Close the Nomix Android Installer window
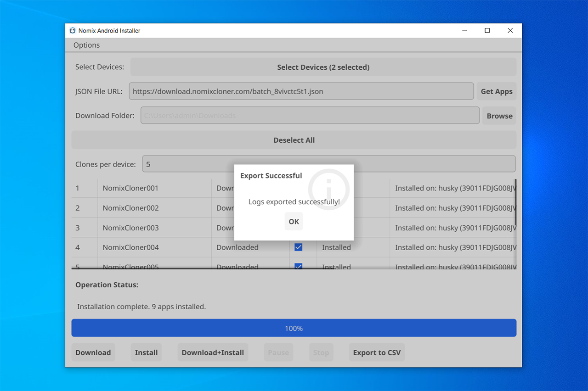The height and width of the screenshot is (391, 588). click(510, 31)
